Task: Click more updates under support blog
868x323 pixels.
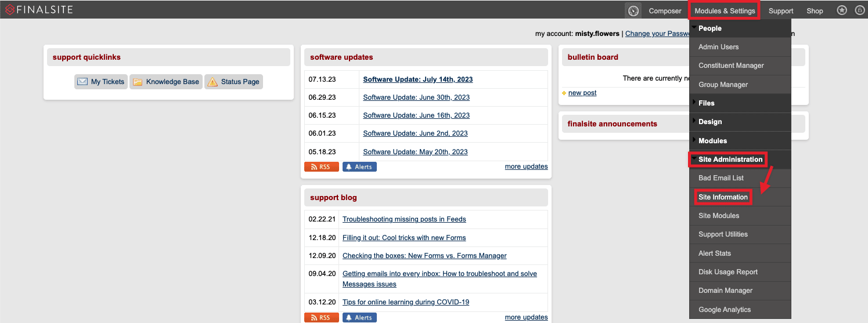Action: coord(526,317)
